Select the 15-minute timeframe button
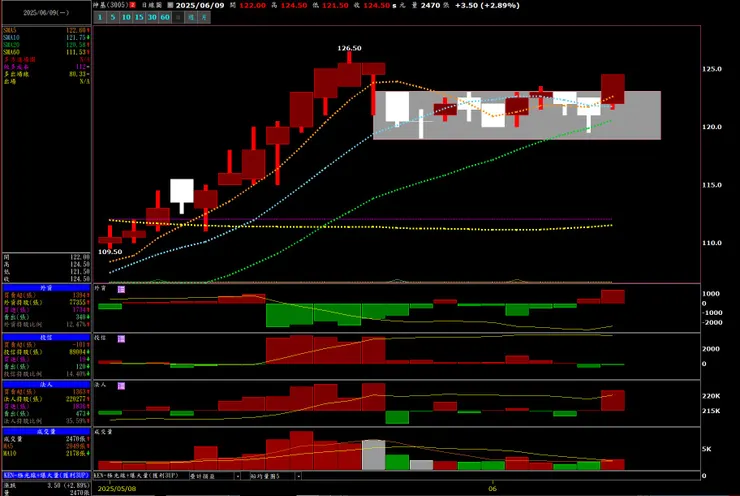 tap(139, 17)
